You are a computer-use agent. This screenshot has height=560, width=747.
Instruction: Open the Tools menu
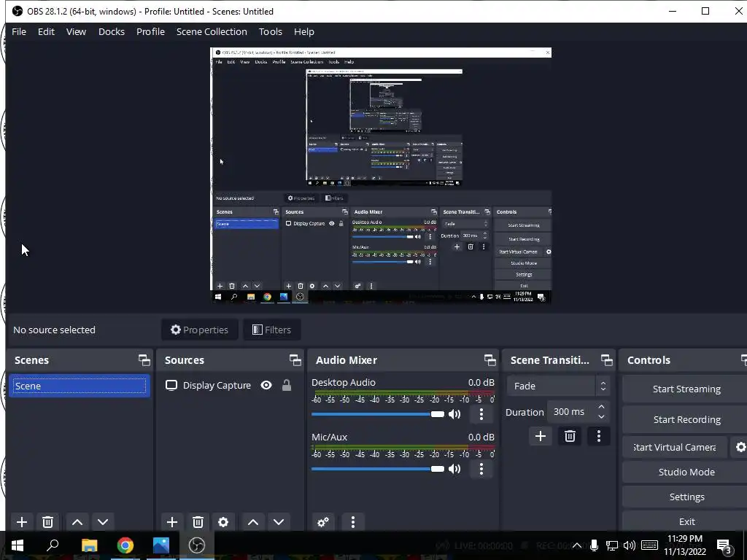pyautogui.click(x=270, y=31)
